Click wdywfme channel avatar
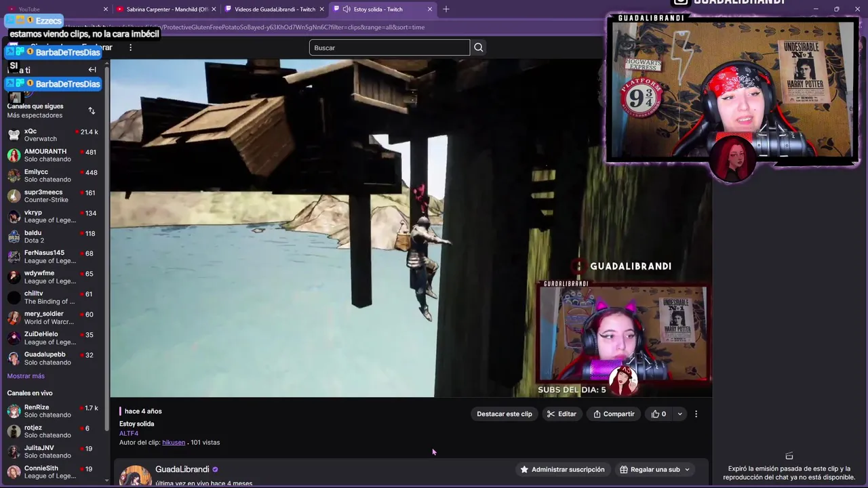Viewport: 868px width, 488px height. tap(14, 277)
